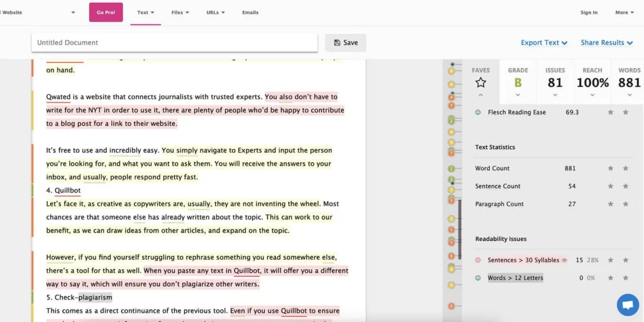Click the Paragraph Count label
The image size is (644, 322).
pyautogui.click(x=499, y=204)
